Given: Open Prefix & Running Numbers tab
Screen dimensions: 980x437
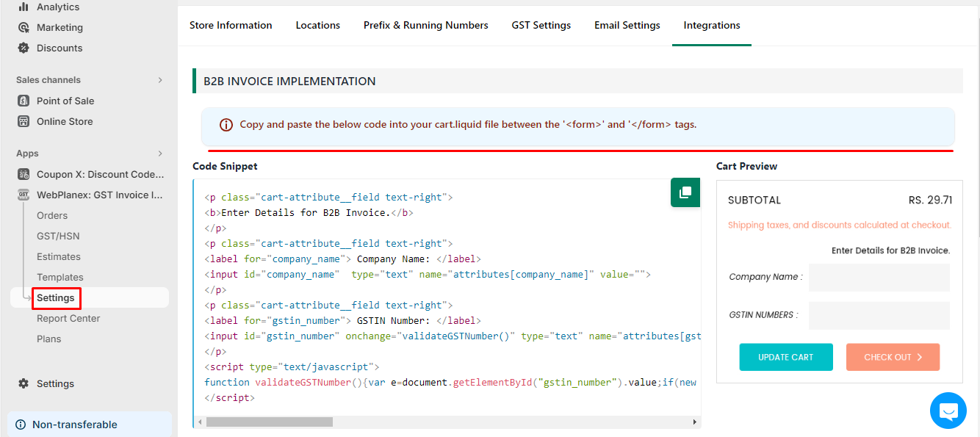Looking at the screenshot, I should 426,25.
